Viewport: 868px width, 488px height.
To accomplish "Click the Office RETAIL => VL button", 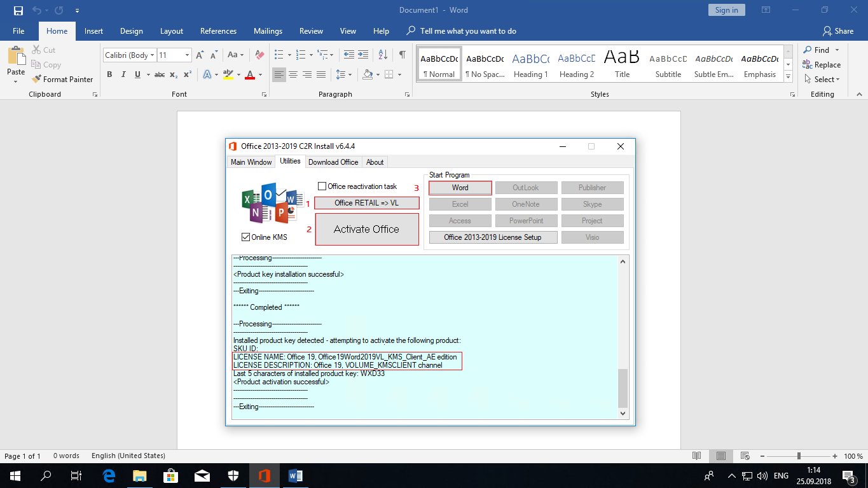I will tap(367, 203).
